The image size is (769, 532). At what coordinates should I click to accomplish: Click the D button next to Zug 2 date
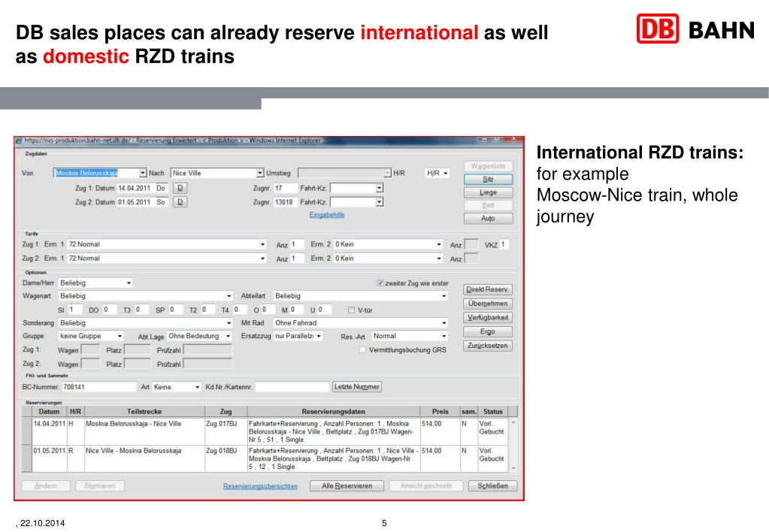tap(180, 202)
